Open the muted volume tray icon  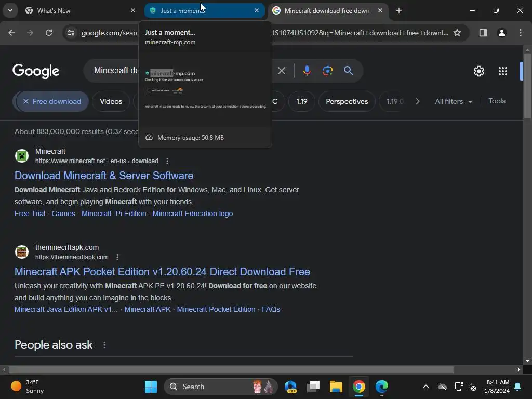click(x=472, y=387)
